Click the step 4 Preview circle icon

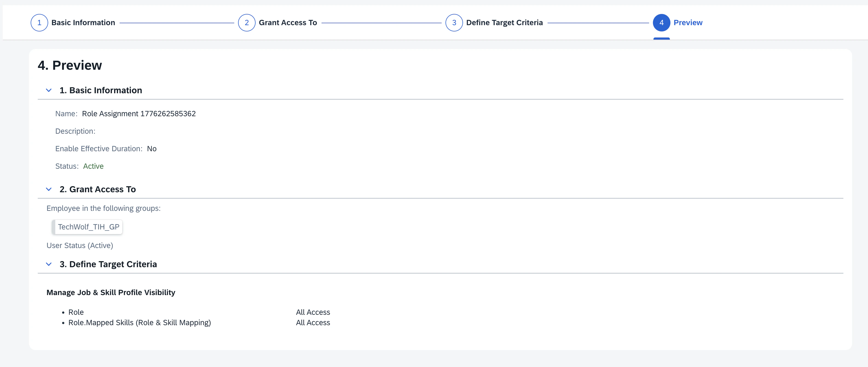click(x=661, y=22)
